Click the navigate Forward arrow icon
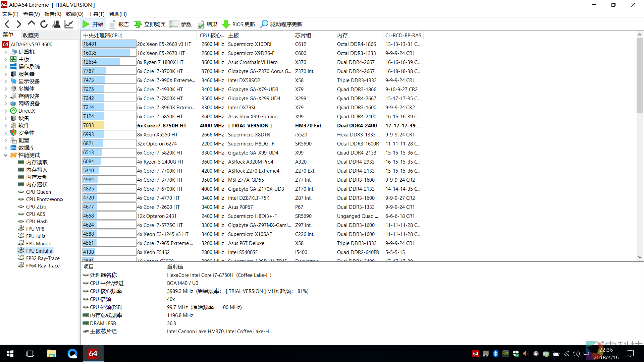Screen dimensions: 644x362 click(19, 24)
